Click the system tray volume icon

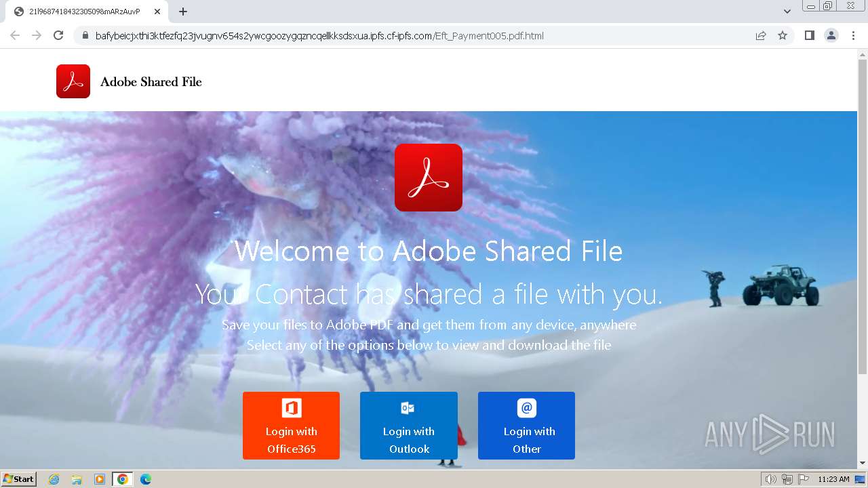(770, 479)
